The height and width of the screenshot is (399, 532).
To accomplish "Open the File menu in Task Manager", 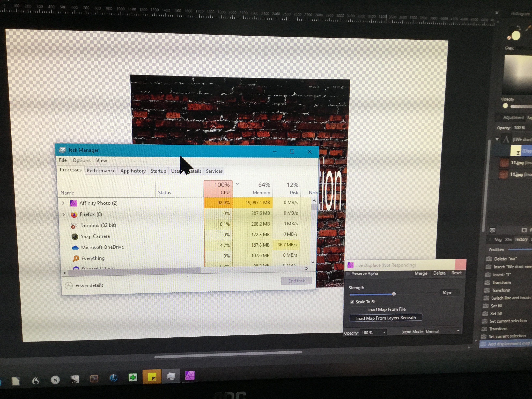I will (x=63, y=160).
